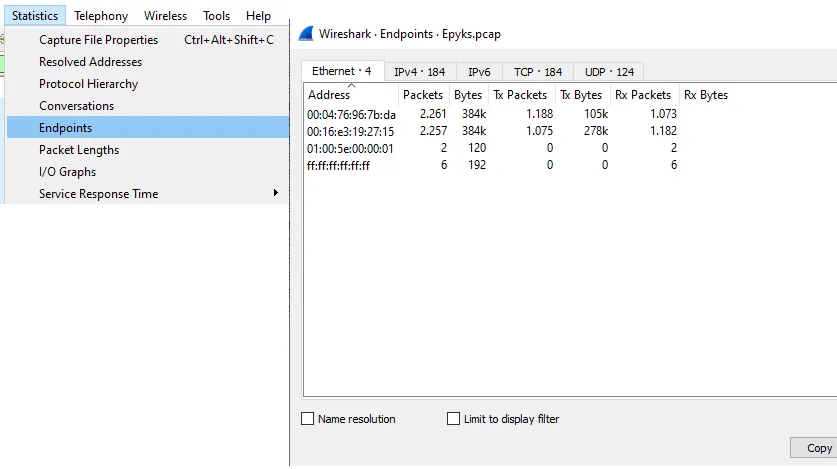The height and width of the screenshot is (469, 837).
Task: Sort by Tx Bytes column header
Action: pos(581,94)
